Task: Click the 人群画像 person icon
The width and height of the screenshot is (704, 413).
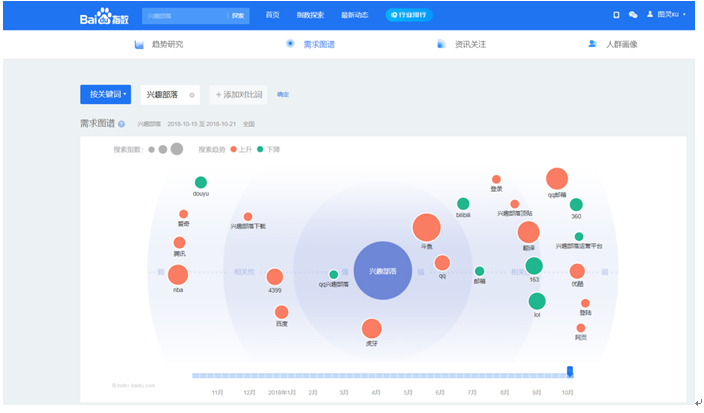Action: point(593,44)
